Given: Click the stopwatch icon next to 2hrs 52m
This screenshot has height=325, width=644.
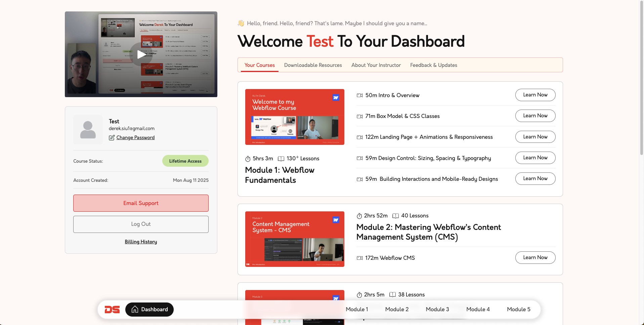Looking at the screenshot, I should coord(359,216).
